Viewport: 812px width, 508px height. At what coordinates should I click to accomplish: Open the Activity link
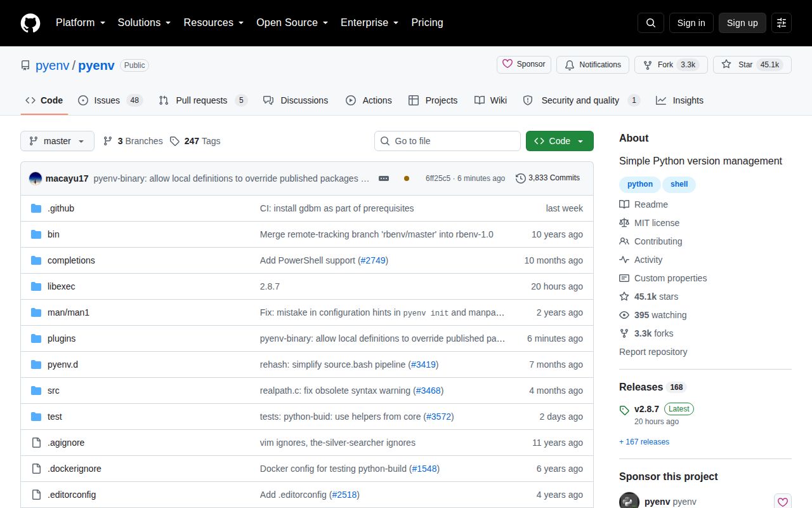click(x=641, y=260)
